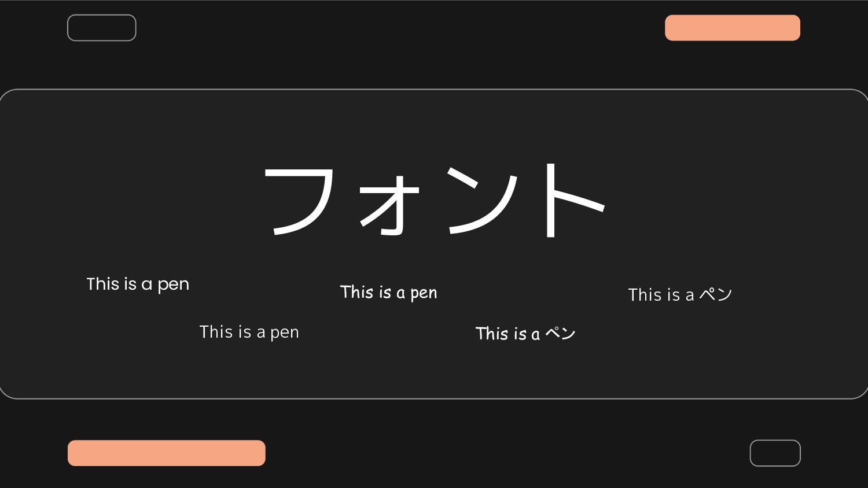This screenshot has height=488, width=868.
Task: Select the bold handwritten 'This is a pen' text
Action: pos(388,293)
